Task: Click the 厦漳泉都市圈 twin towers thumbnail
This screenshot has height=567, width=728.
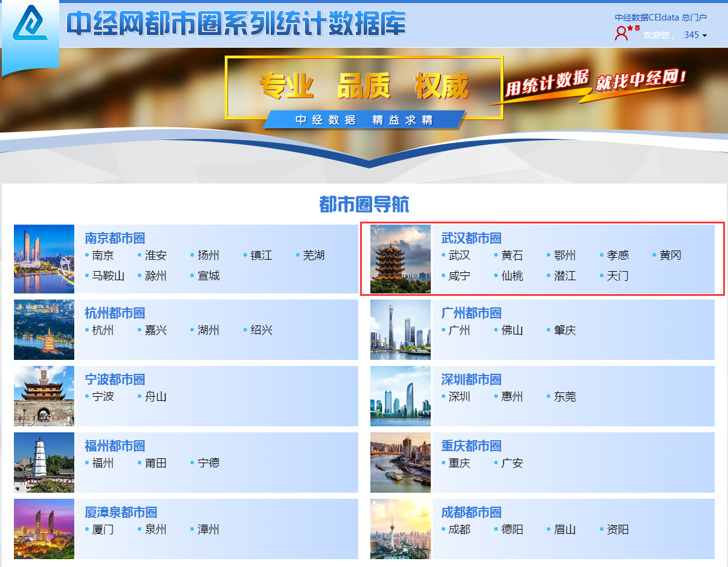Action: coord(44,529)
